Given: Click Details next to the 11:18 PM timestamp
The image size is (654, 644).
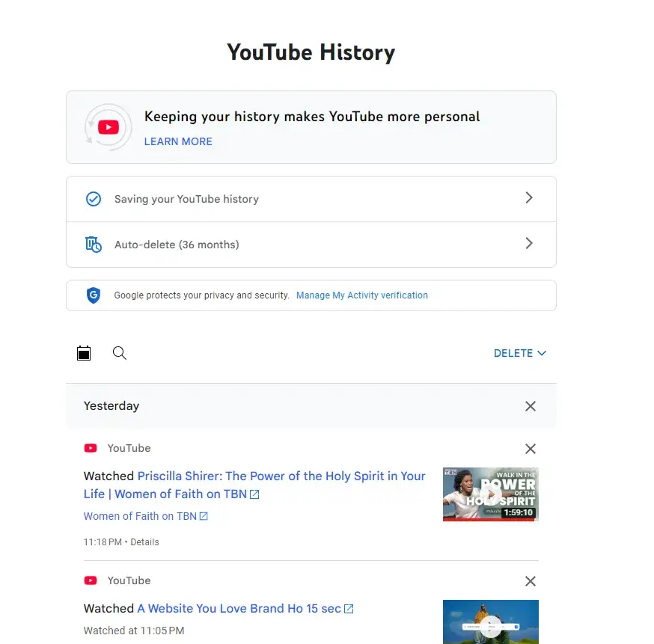Looking at the screenshot, I should (x=144, y=542).
